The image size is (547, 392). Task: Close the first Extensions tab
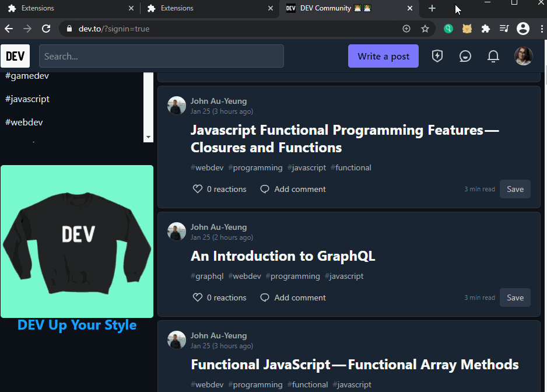[131, 8]
